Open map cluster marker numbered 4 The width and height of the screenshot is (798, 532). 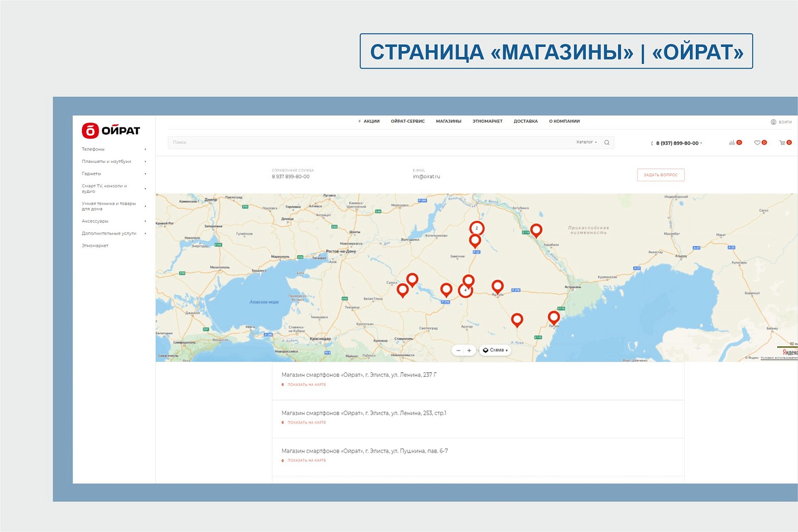(x=465, y=290)
